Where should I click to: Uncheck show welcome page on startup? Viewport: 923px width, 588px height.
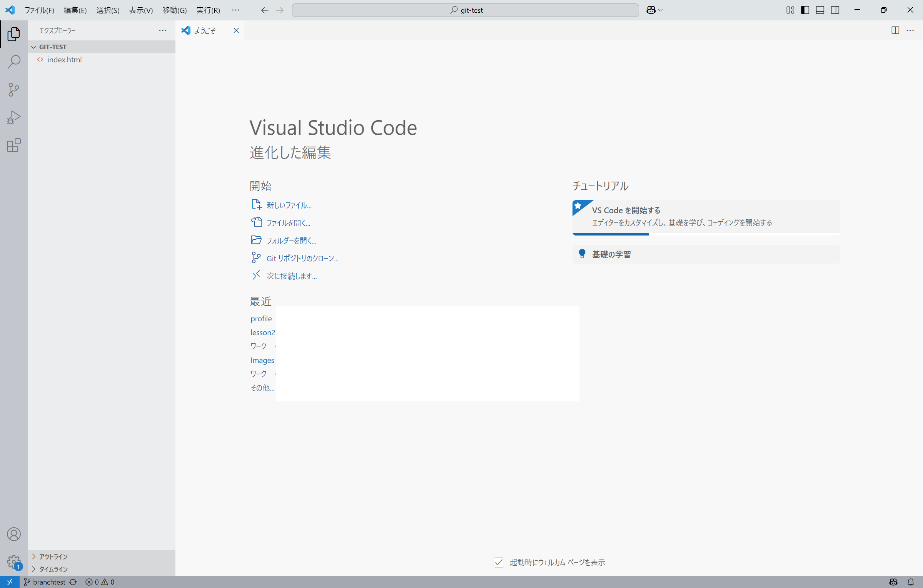pyautogui.click(x=499, y=562)
